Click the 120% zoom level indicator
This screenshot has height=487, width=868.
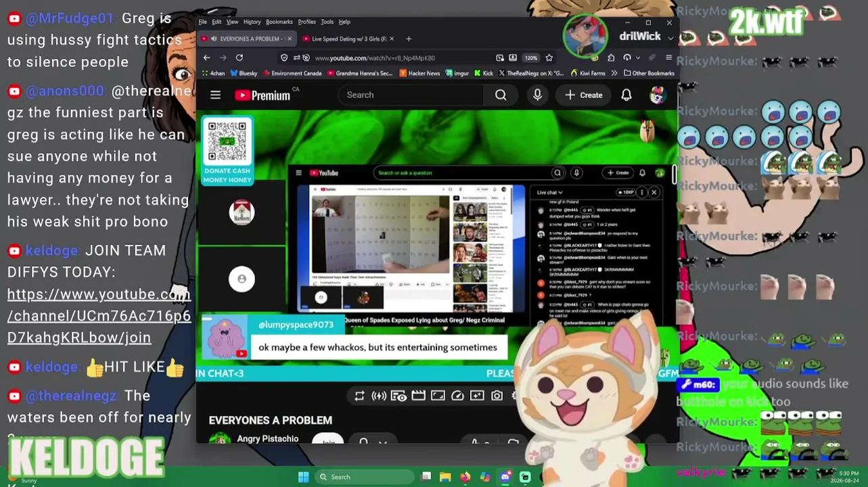(x=531, y=57)
